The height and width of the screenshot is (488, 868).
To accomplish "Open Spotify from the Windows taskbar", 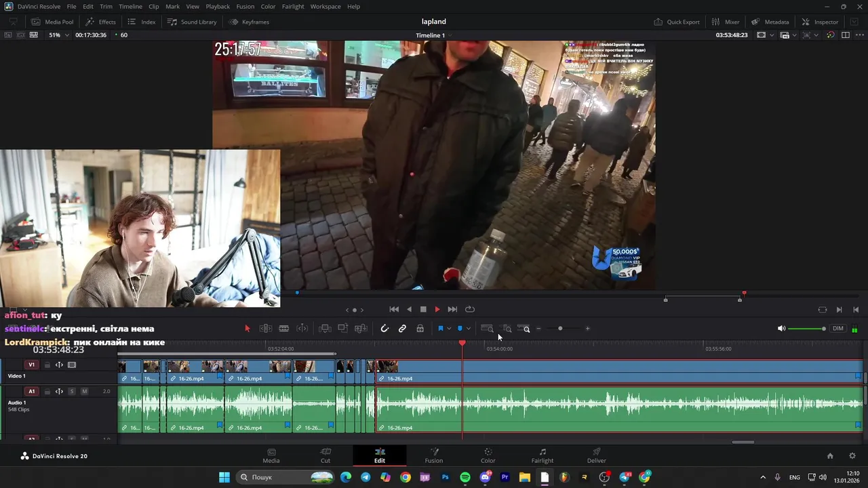I will (465, 477).
